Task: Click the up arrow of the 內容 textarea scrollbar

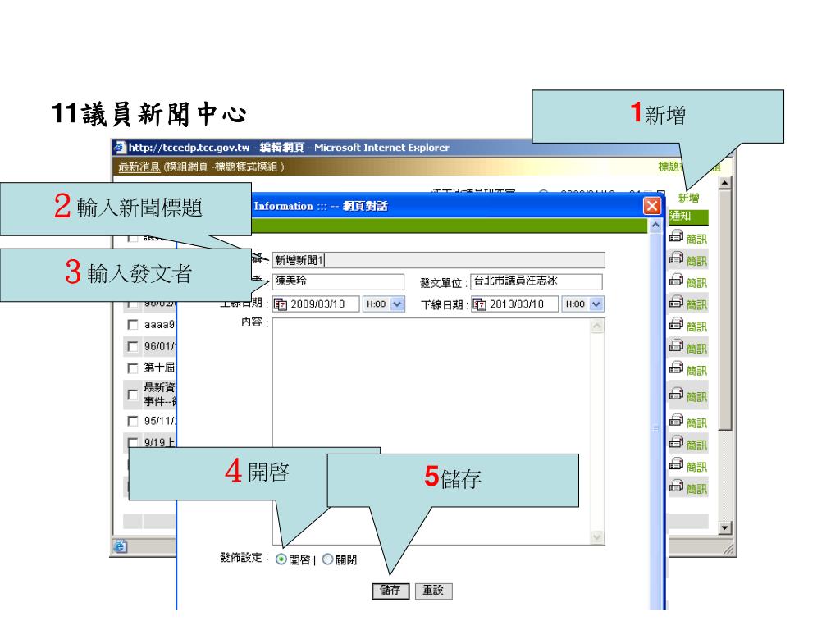Action: click(597, 326)
